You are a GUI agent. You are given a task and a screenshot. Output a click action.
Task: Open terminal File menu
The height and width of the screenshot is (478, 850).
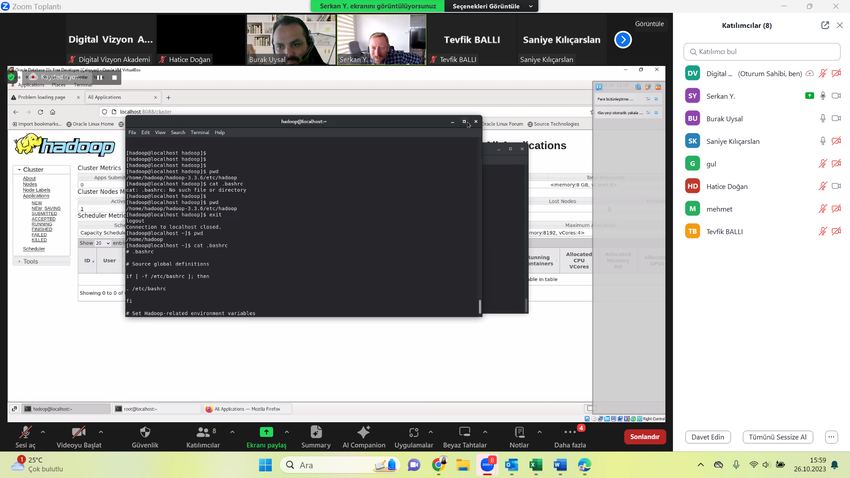coord(132,132)
